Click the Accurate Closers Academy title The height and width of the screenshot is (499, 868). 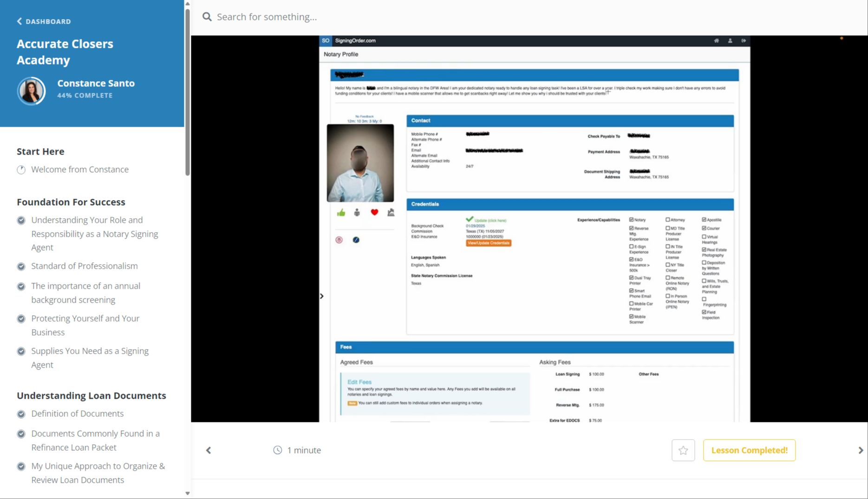click(65, 52)
